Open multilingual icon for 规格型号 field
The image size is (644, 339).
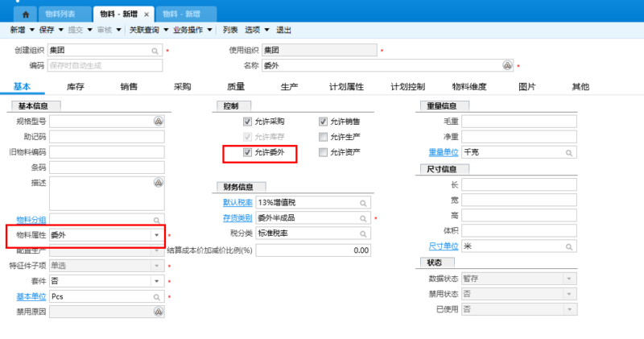pos(159,121)
